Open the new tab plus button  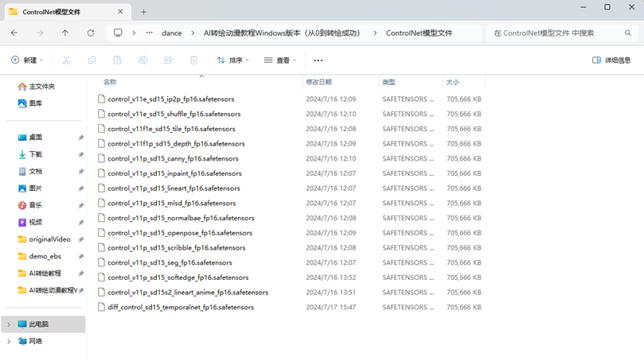(143, 12)
